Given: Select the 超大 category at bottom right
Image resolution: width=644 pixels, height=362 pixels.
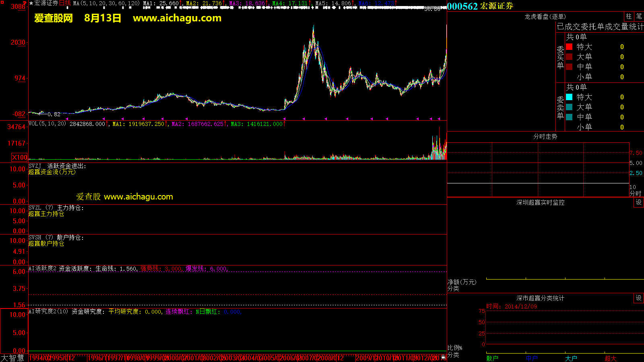Looking at the screenshot, I should [610, 358].
